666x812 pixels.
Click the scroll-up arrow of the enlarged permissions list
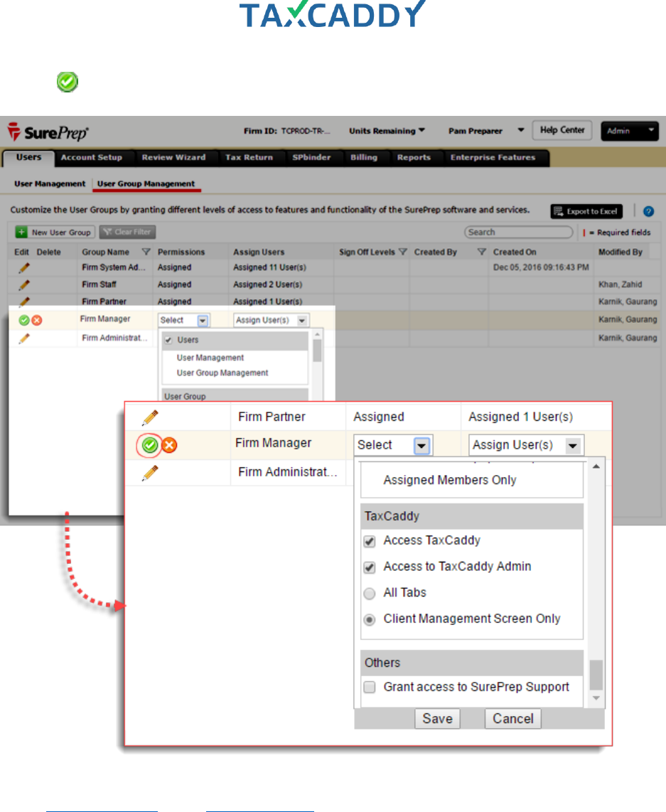596,466
